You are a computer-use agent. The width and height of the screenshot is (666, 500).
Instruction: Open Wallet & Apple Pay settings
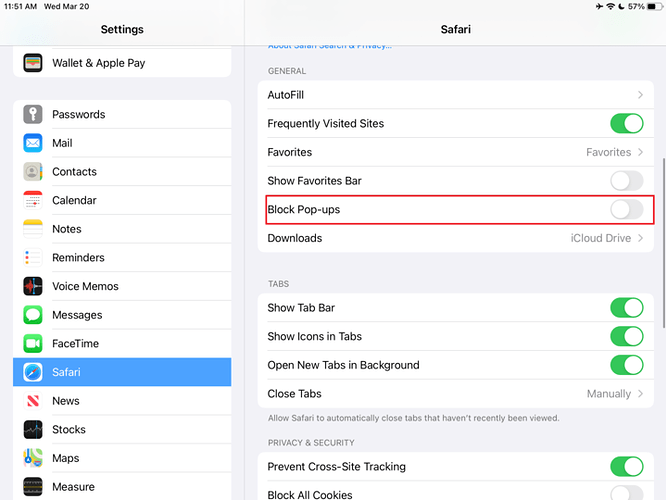(122, 63)
